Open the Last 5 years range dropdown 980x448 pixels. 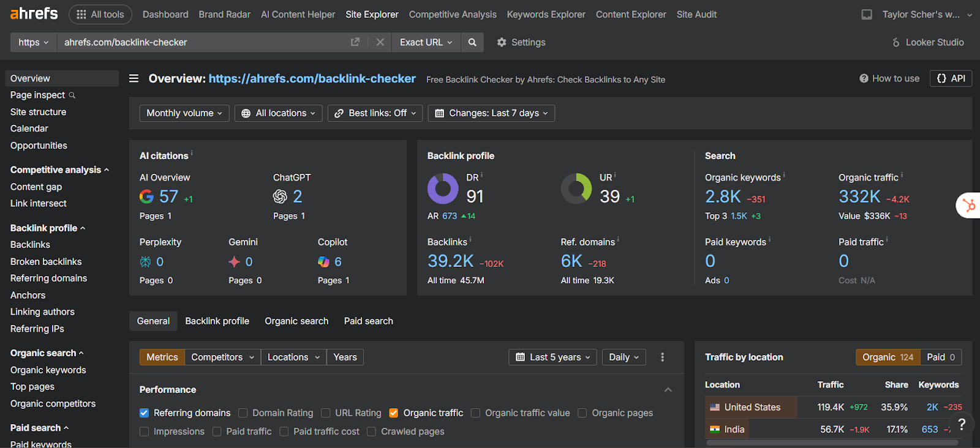pyautogui.click(x=553, y=357)
